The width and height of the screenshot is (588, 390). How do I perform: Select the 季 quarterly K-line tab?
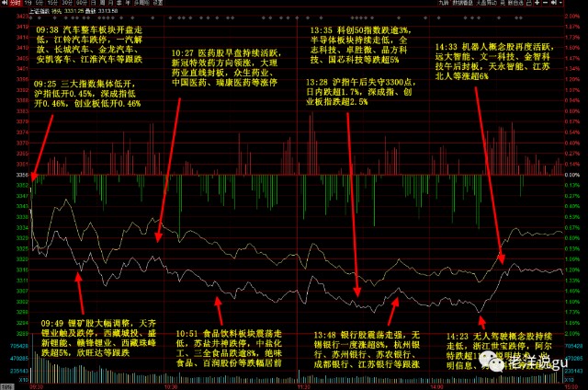point(119,3)
